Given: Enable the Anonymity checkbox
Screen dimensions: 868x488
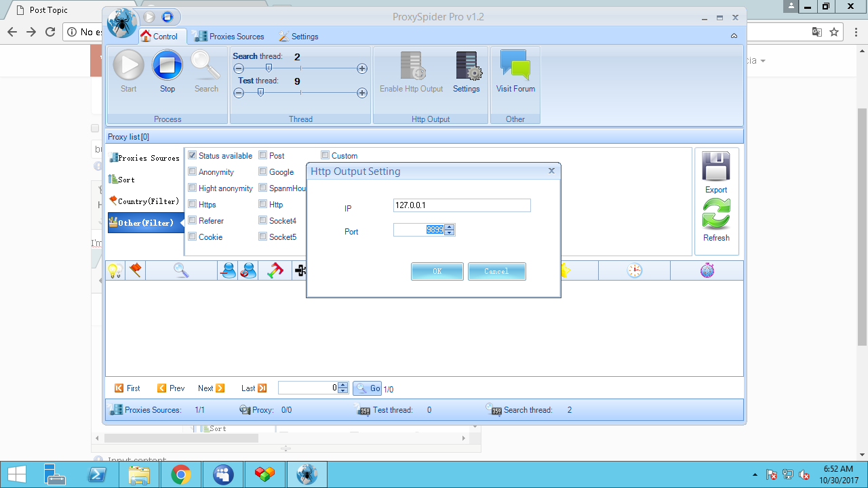Looking at the screenshot, I should [193, 172].
